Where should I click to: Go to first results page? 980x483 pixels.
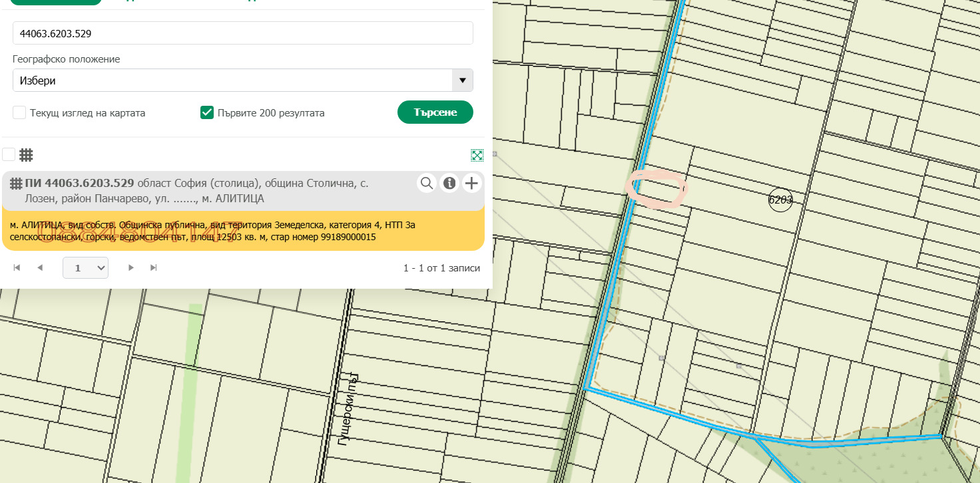coord(17,267)
